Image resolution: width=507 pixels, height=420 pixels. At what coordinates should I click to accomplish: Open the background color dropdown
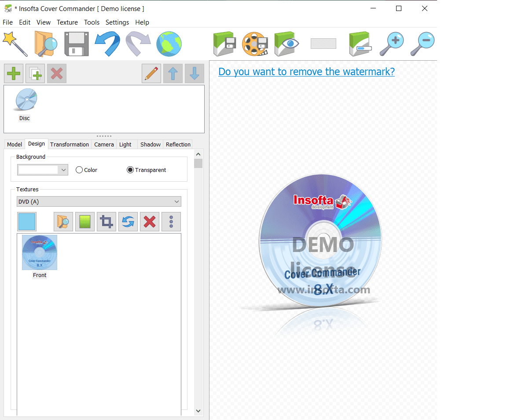click(x=63, y=170)
